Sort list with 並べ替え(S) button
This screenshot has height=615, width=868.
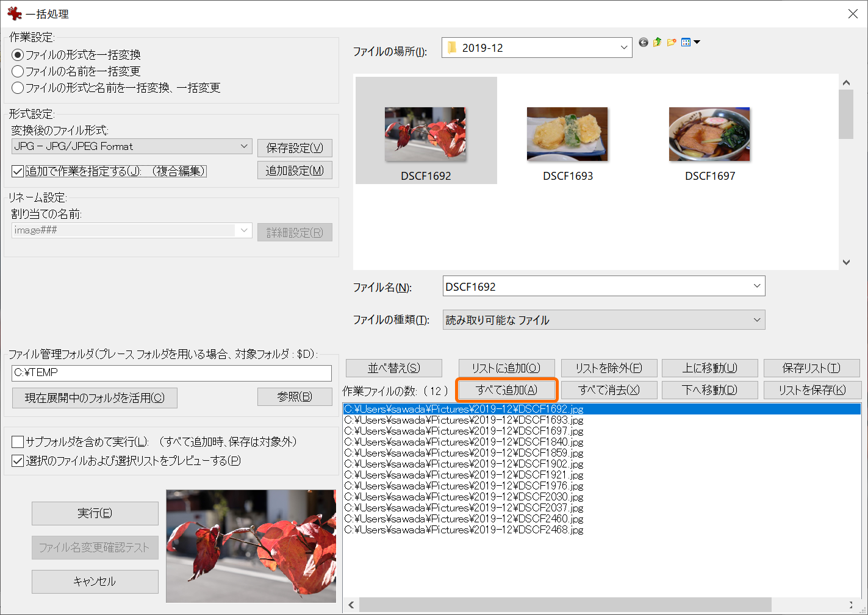pyautogui.click(x=394, y=368)
